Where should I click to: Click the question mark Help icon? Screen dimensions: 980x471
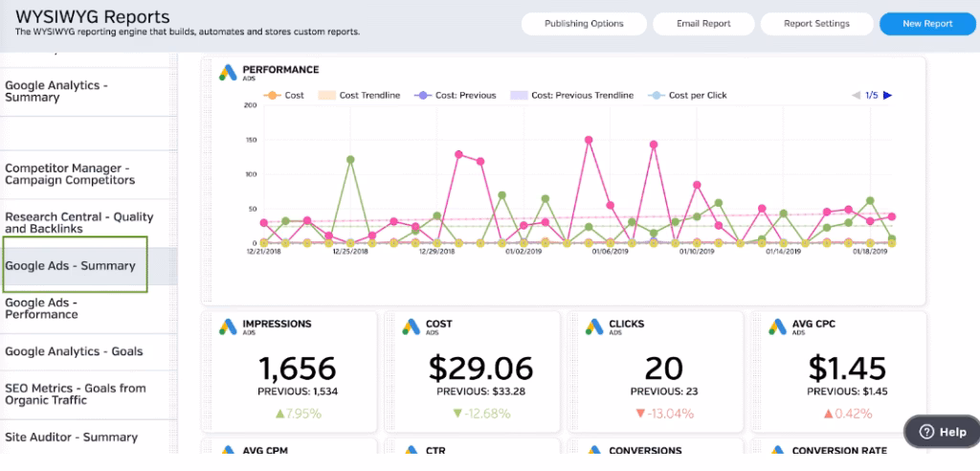click(x=926, y=432)
